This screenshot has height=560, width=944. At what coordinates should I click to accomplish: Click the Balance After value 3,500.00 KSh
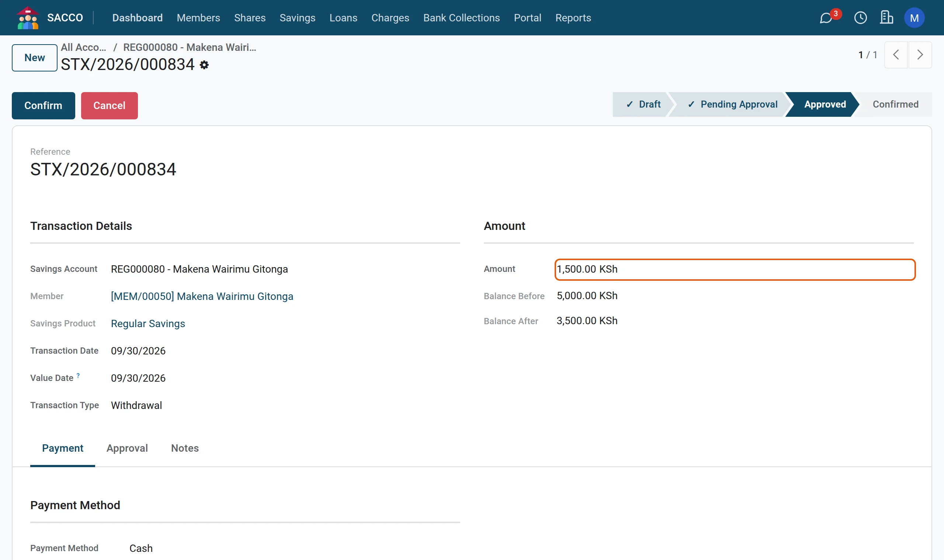coord(587,321)
